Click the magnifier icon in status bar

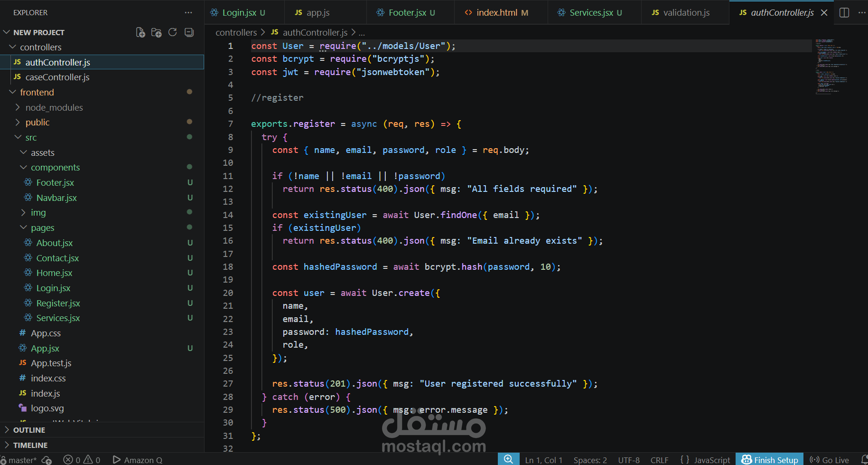point(508,458)
